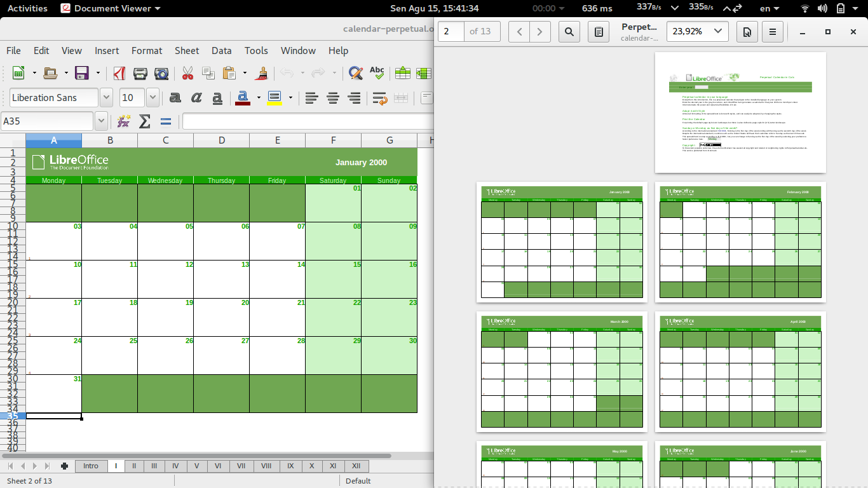Screen dimensions: 868x488
Task: Open the Data menu
Action: coord(222,50)
